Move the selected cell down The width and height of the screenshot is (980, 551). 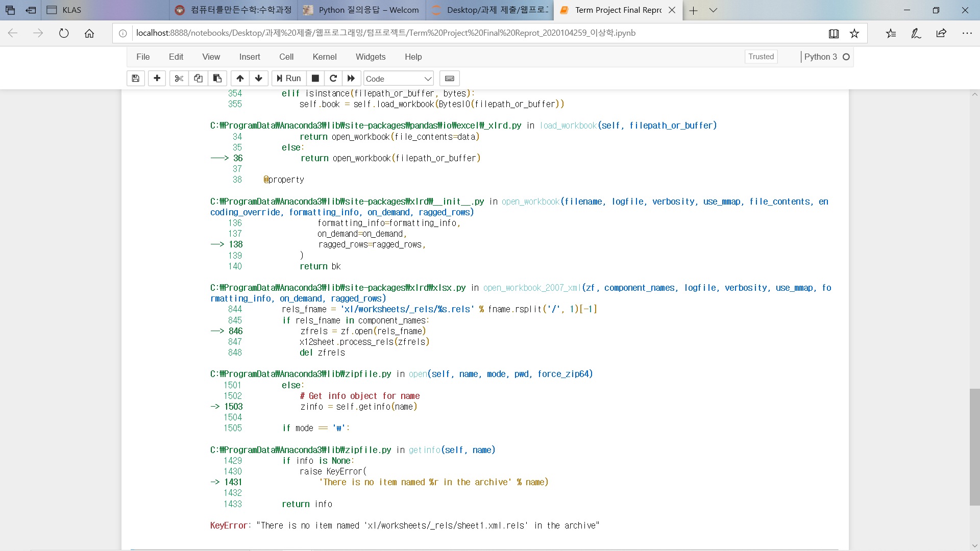(x=259, y=78)
